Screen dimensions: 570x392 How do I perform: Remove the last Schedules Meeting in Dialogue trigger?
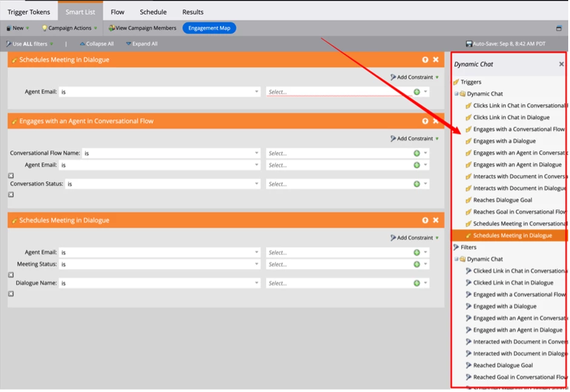coord(436,221)
